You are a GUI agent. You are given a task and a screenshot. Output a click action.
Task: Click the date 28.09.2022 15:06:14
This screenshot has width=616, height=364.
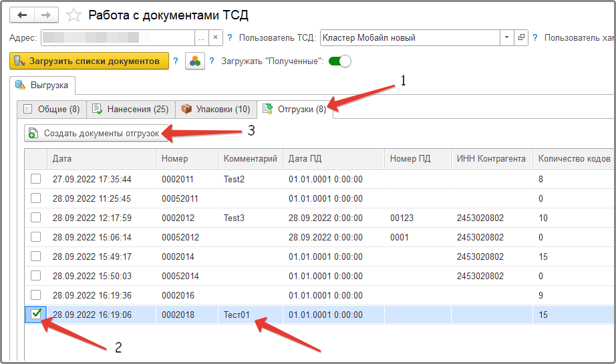pyautogui.click(x=92, y=237)
